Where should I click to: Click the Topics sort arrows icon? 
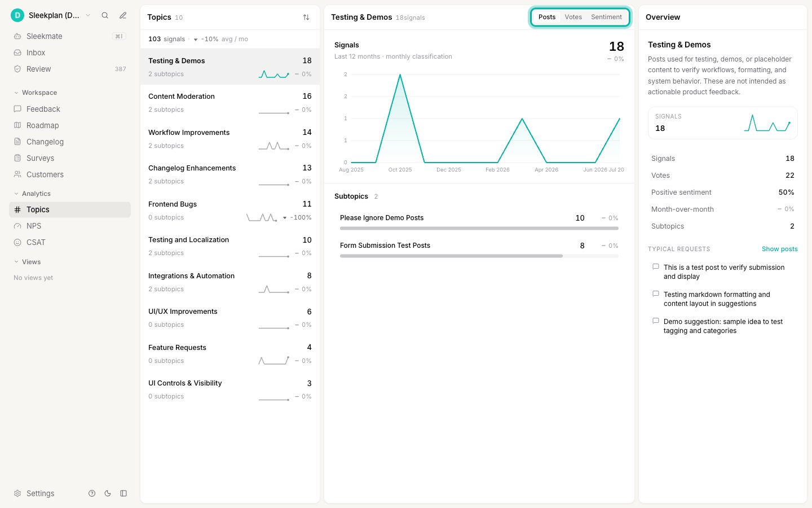pos(306,17)
